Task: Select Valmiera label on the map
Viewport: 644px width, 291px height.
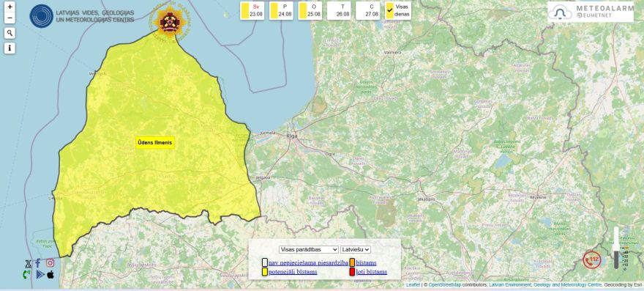Action: 393,53
